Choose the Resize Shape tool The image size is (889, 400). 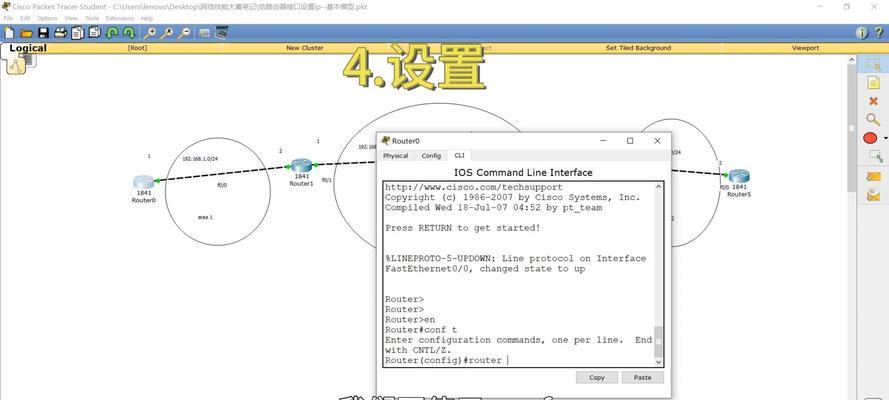tap(875, 156)
